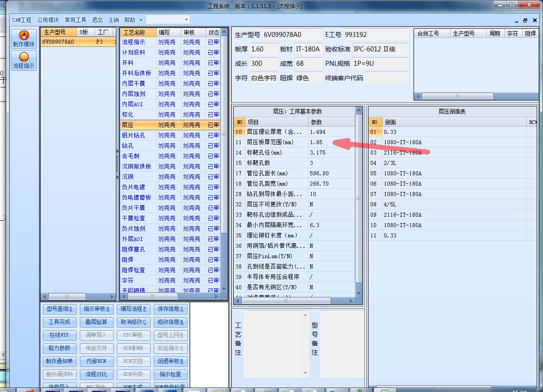The height and width of the screenshot is (392, 543).
Task: Select the 外层AOI process row
Action: [170, 239]
